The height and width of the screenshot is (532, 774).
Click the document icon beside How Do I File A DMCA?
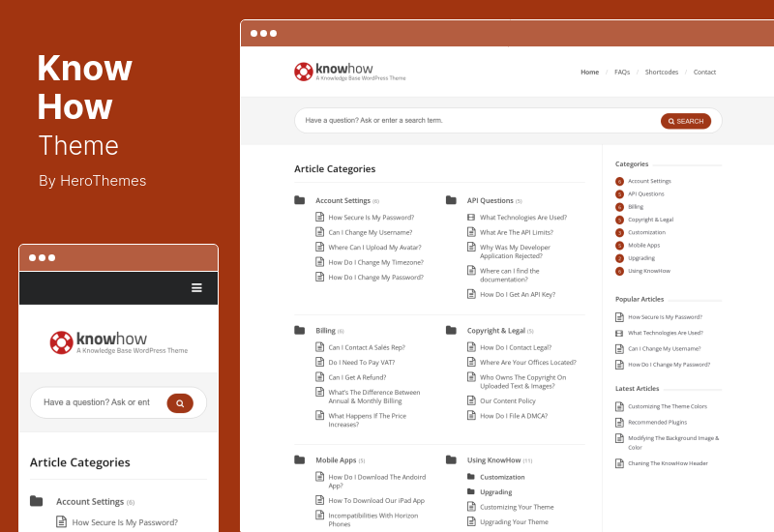tap(471, 416)
